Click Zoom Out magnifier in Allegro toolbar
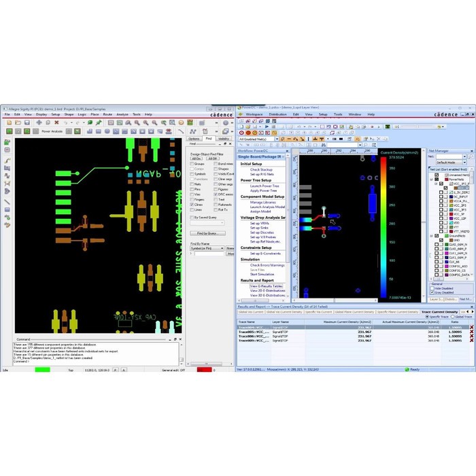Viewport: 476px width, 476px height. pos(154,122)
